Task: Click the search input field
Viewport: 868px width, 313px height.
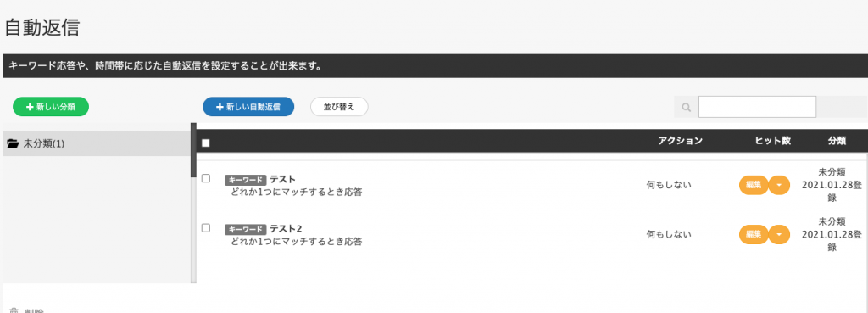Action: 757,107
